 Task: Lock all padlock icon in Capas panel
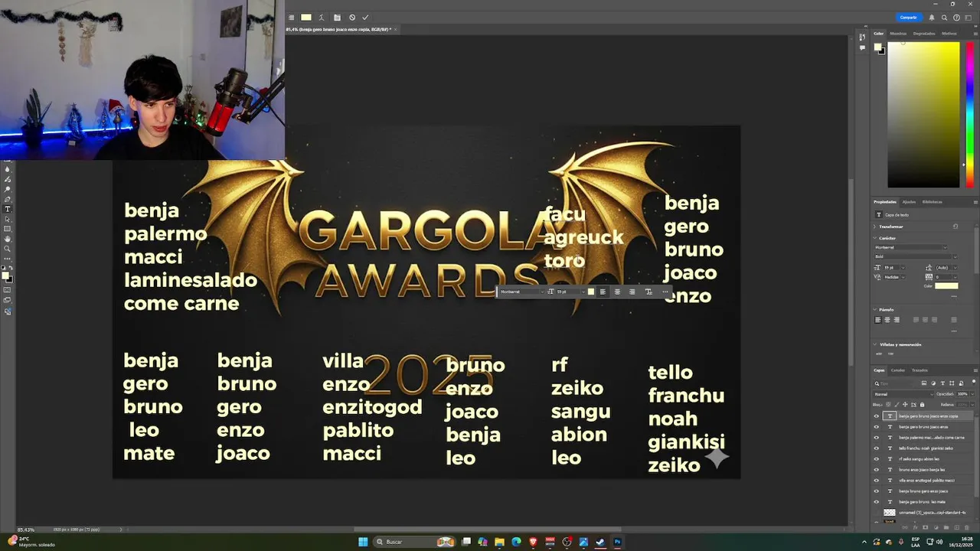pyautogui.click(x=922, y=404)
